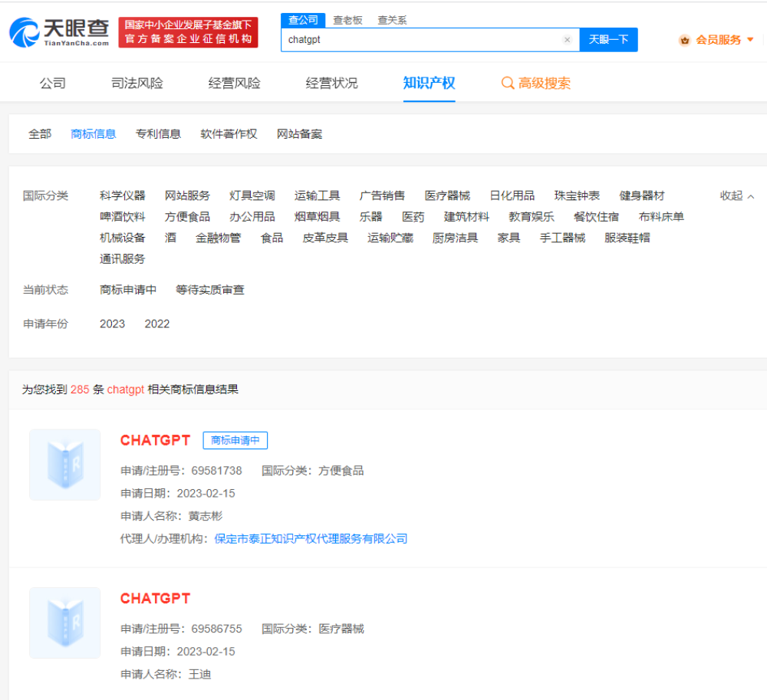Filter by 健身器材 category
This screenshot has width=767, height=700.
click(642, 196)
